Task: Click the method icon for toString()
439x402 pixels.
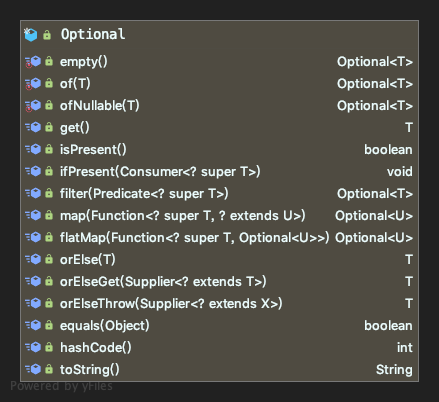Action: point(33,369)
